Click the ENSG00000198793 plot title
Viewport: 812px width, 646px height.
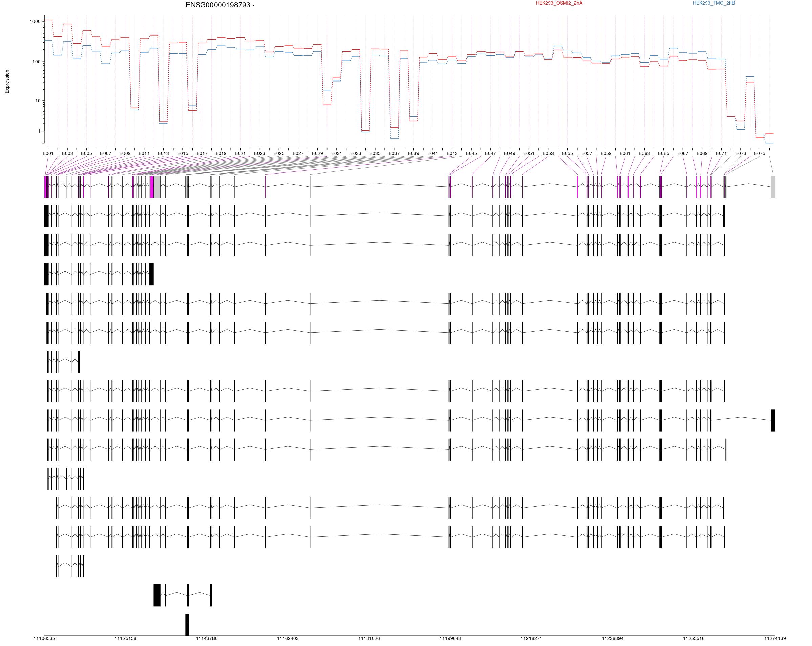pyautogui.click(x=220, y=5)
